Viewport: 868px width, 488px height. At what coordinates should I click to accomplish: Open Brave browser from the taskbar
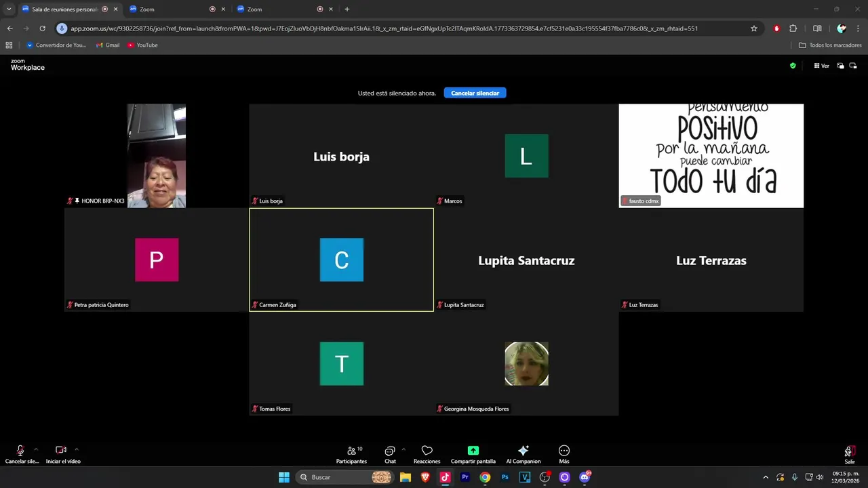coord(425,477)
